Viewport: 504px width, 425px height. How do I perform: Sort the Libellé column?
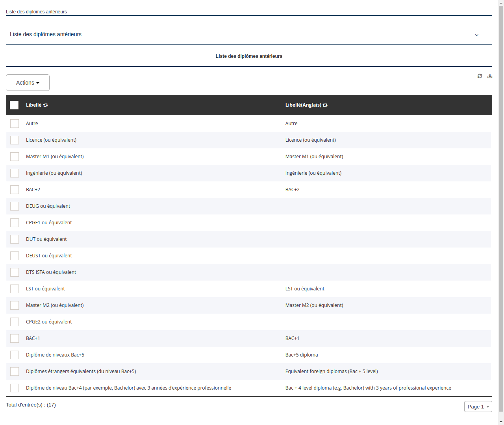(x=45, y=105)
